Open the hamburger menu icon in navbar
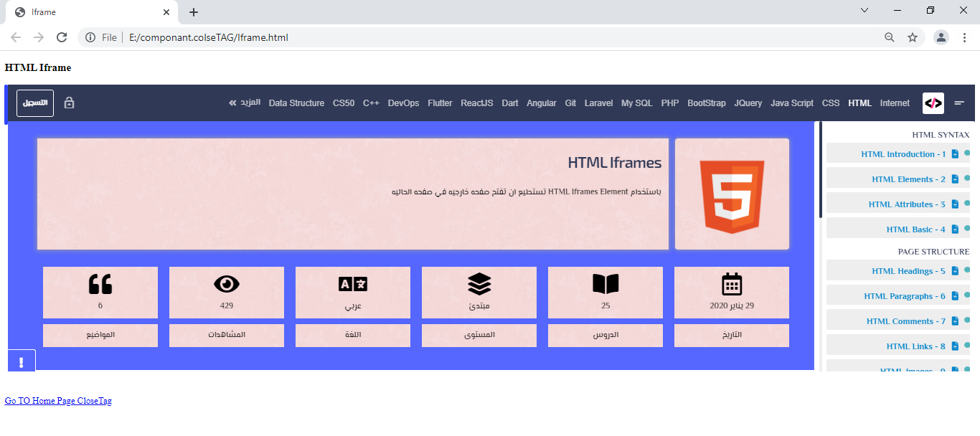This screenshot has height=436, width=980. (959, 103)
